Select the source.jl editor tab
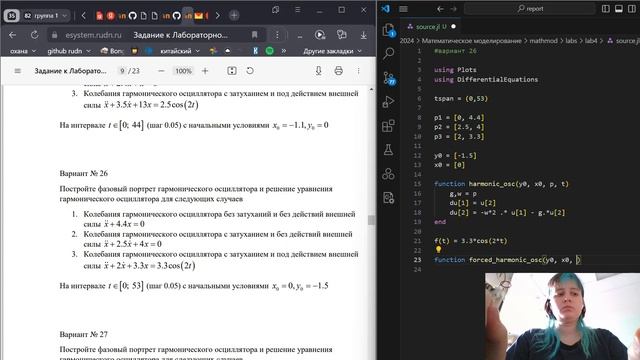 (x=431, y=27)
